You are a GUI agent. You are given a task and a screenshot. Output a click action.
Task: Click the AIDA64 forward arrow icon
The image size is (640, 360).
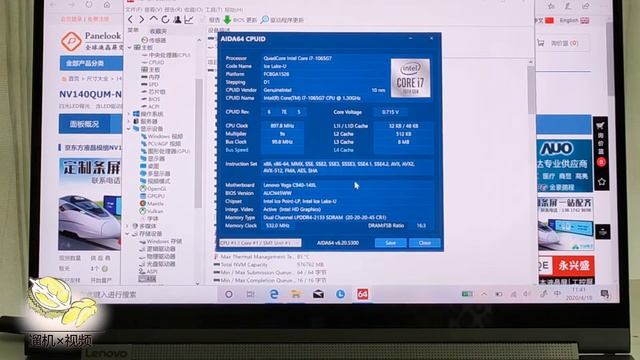(x=141, y=19)
